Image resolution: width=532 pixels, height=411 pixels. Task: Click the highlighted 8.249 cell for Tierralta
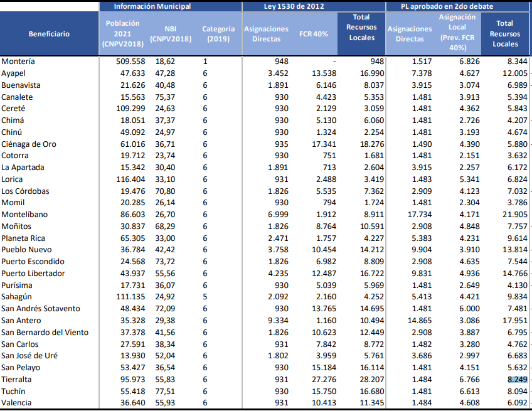(517, 380)
